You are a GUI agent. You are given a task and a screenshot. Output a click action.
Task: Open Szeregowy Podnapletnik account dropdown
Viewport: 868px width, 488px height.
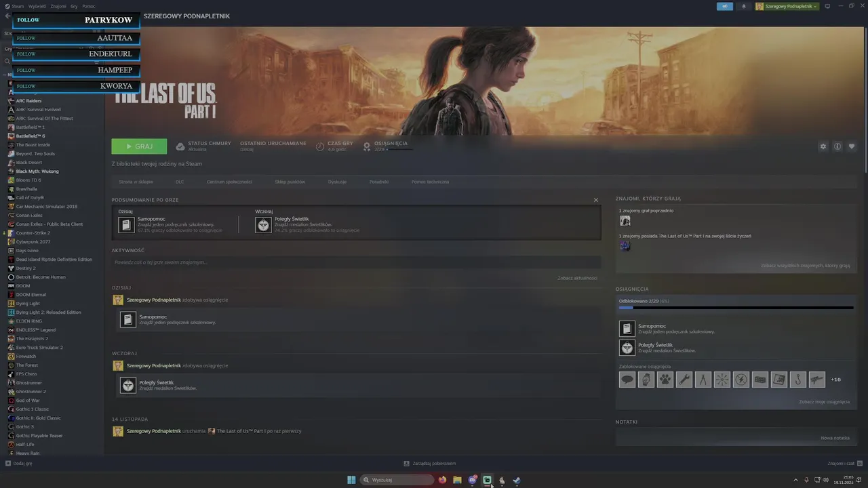(787, 6)
